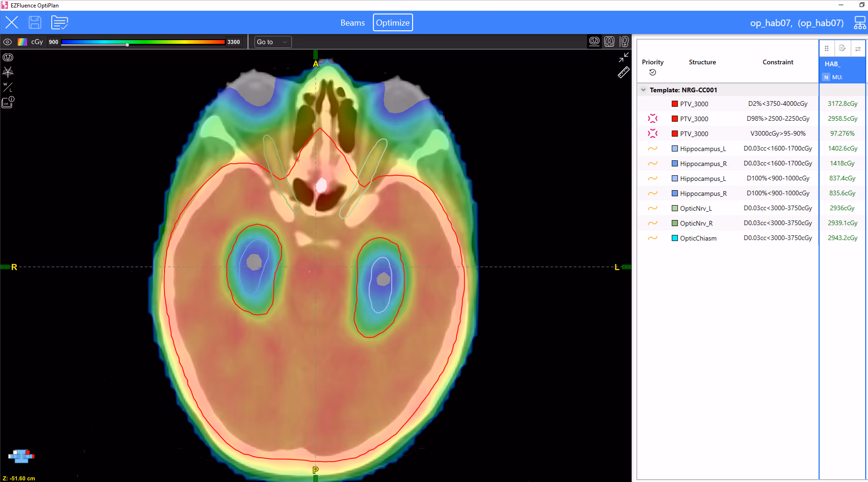Screen dimensions: 868x482
Task: Click the save disk icon
Action: [x=35, y=22]
